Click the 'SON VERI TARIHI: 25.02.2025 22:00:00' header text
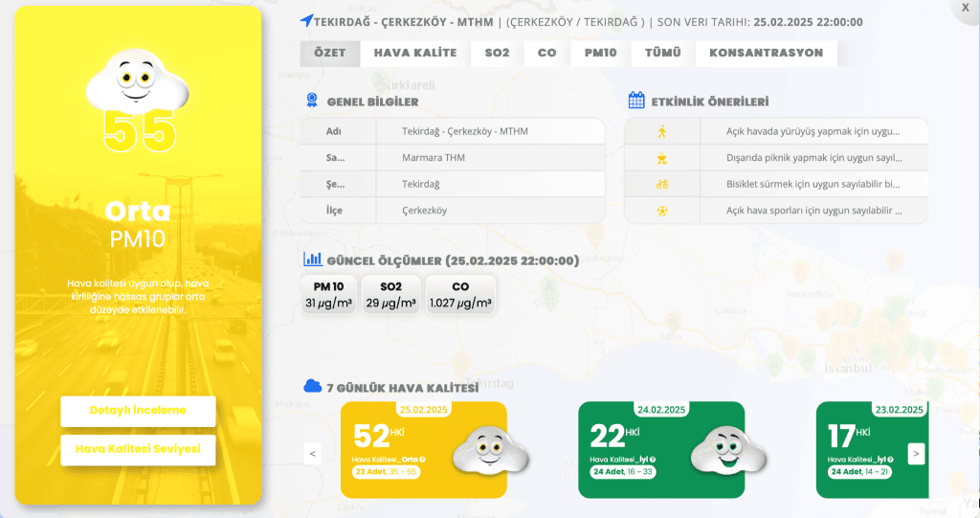Screen dimensions: 980x518 click(x=760, y=22)
